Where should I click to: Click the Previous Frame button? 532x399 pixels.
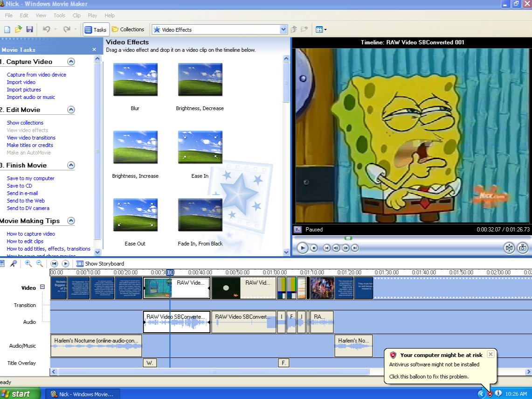(336, 248)
